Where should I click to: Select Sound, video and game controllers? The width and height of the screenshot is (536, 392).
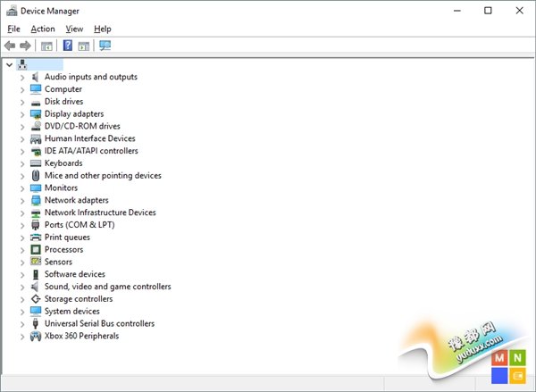pos(107,287)
